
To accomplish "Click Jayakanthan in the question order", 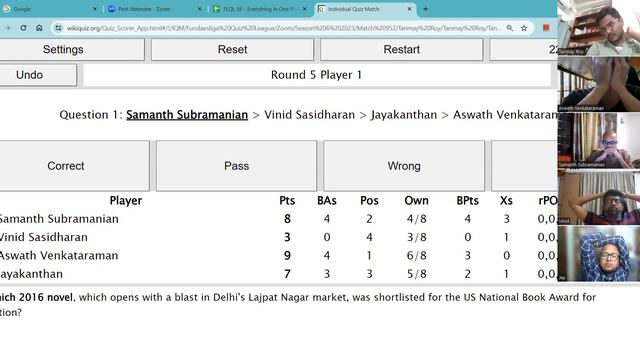I will coord(404,115).
